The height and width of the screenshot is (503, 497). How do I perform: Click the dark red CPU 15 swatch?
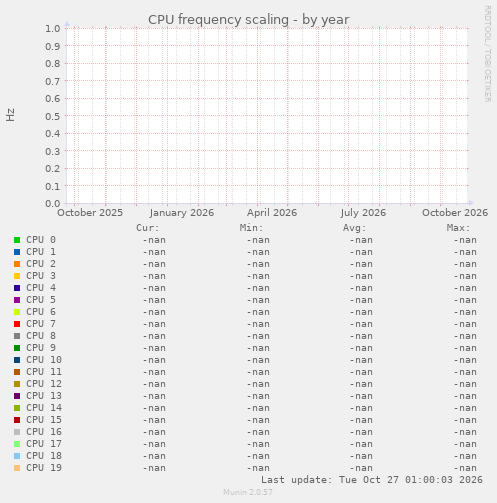pyautogui.click(x=17, y=420)
